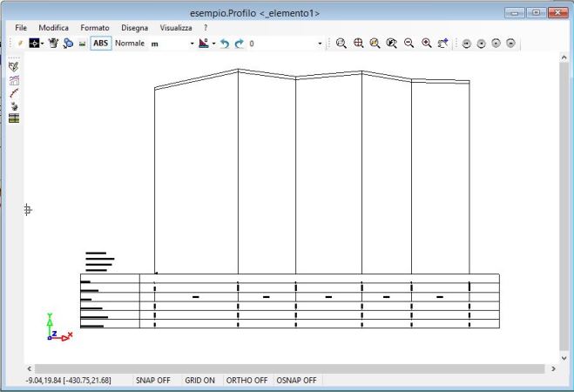Toggle ORTHO OFF in status bar

click(246, 381)
